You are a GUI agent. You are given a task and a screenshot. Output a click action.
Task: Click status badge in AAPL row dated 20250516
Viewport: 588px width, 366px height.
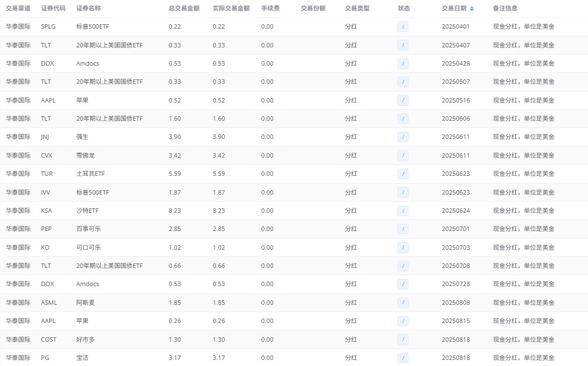[x=403, y=100]
